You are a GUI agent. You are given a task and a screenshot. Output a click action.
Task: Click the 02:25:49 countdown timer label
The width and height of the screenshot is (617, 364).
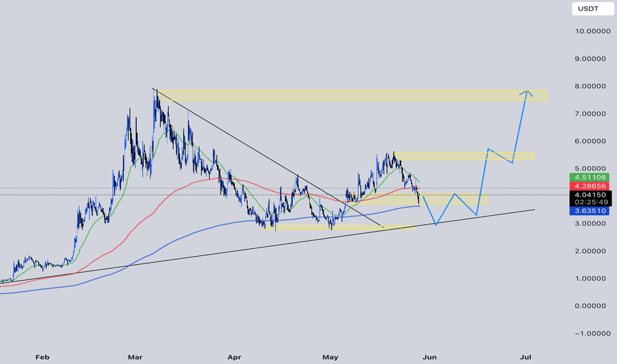point(590,203)
